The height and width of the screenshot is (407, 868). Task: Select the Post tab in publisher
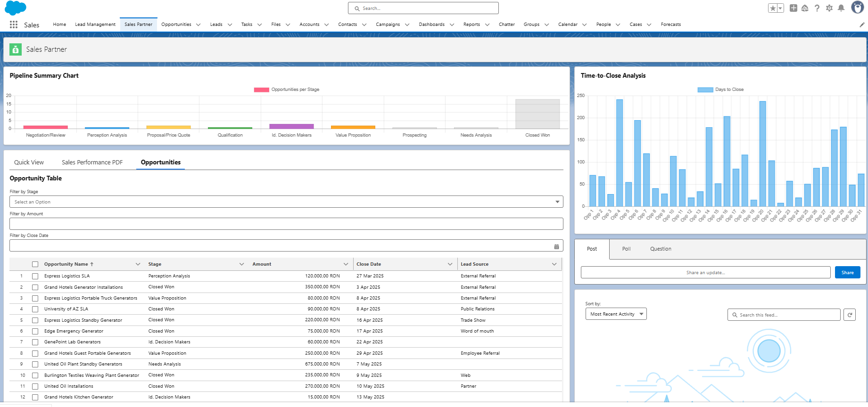click(592, 249)
